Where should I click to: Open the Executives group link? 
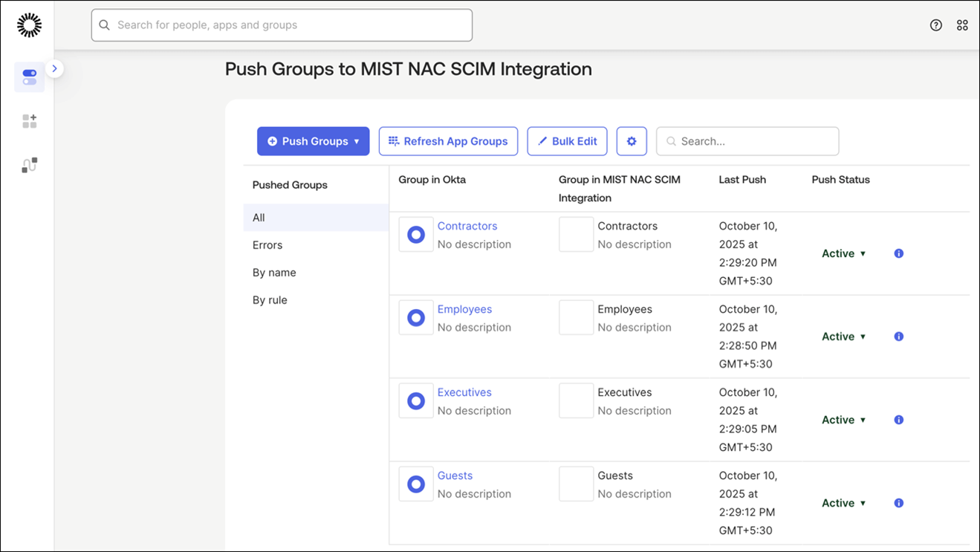(x=464, y=392)
